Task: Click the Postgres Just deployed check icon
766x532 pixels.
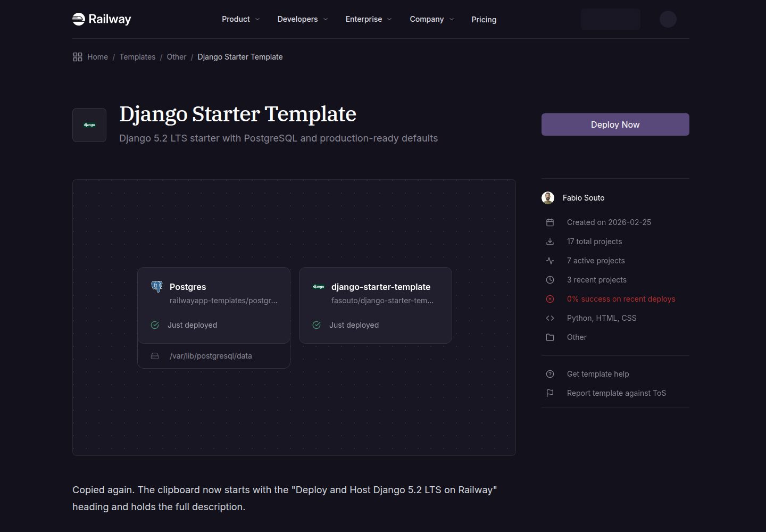Action: [x=155, y=325]
